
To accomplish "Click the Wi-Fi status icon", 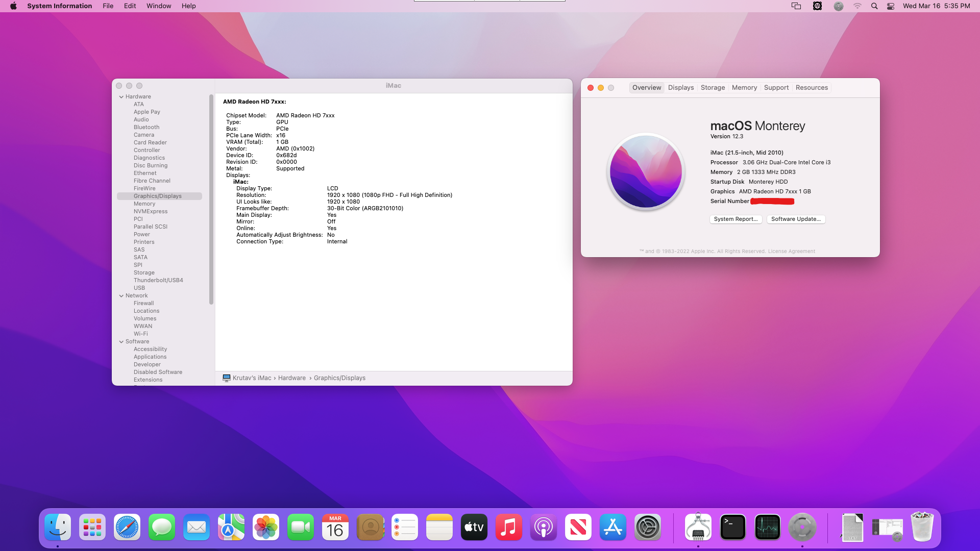I will tap(857, 6).
